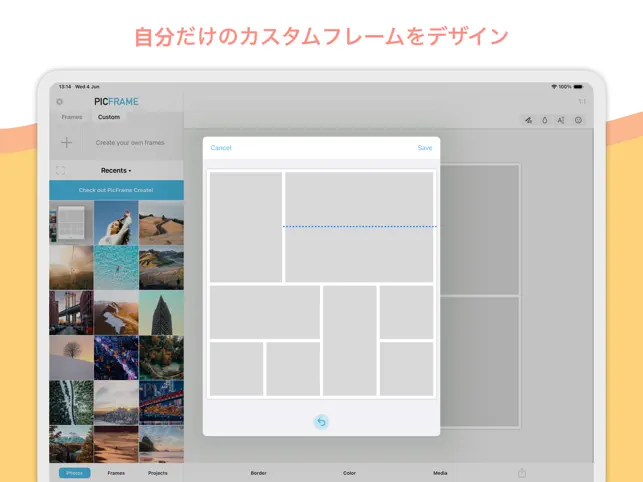Select the Brooklyn bridge street photo
643x482 pixels.
[71, 313]
